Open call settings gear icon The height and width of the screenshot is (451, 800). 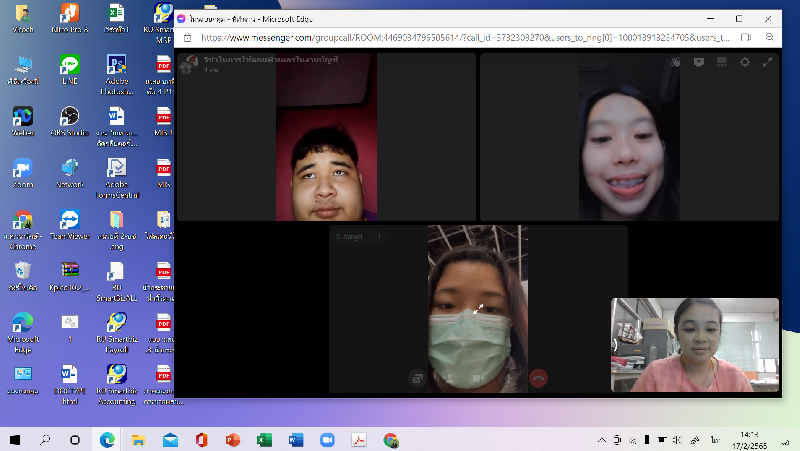[x=745, y=62]
